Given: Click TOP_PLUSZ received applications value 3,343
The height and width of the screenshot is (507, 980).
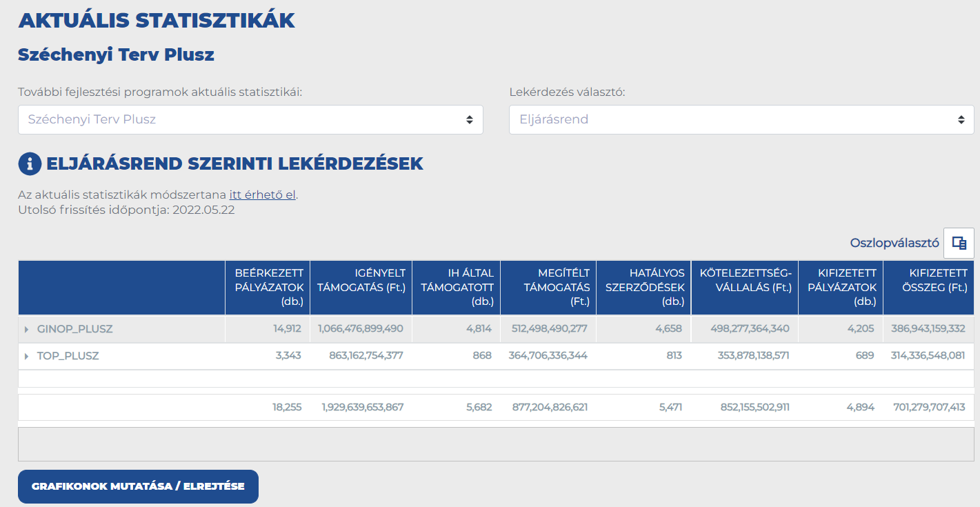Looking at the screenshot, I should [288, 356].
